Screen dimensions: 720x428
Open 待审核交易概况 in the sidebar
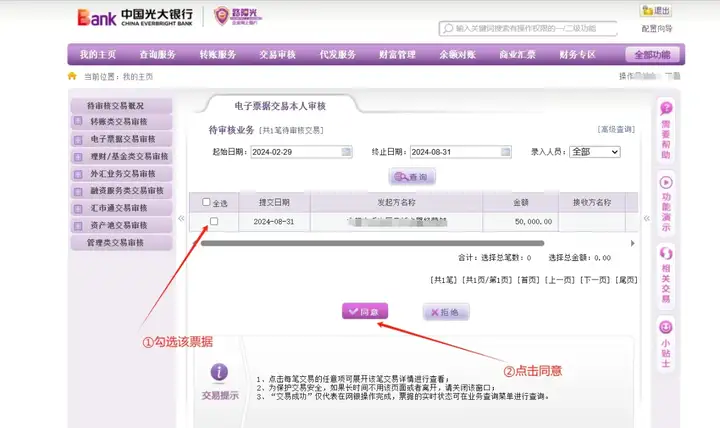pos(122,106)
